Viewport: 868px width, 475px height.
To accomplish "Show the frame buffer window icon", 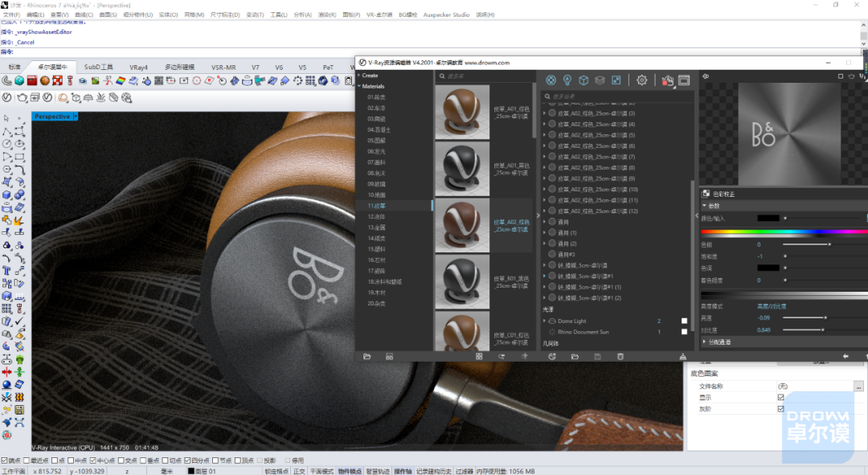I will coord(684,80).
